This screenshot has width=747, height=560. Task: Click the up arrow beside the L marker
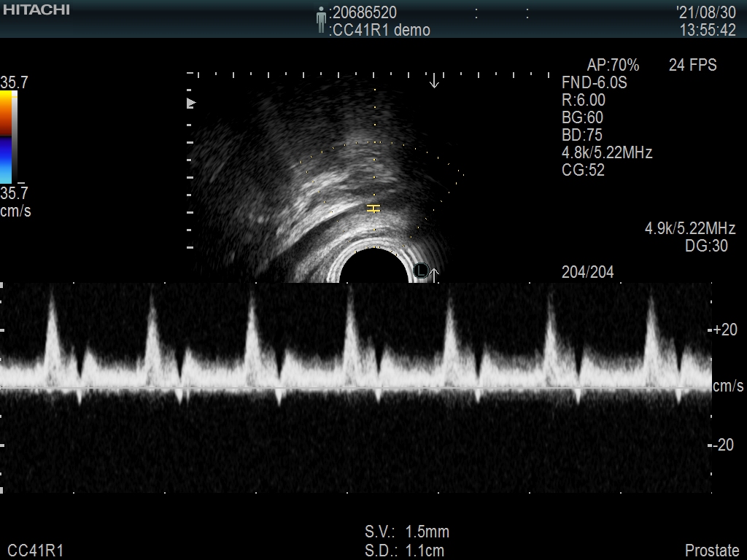[434, 275]
